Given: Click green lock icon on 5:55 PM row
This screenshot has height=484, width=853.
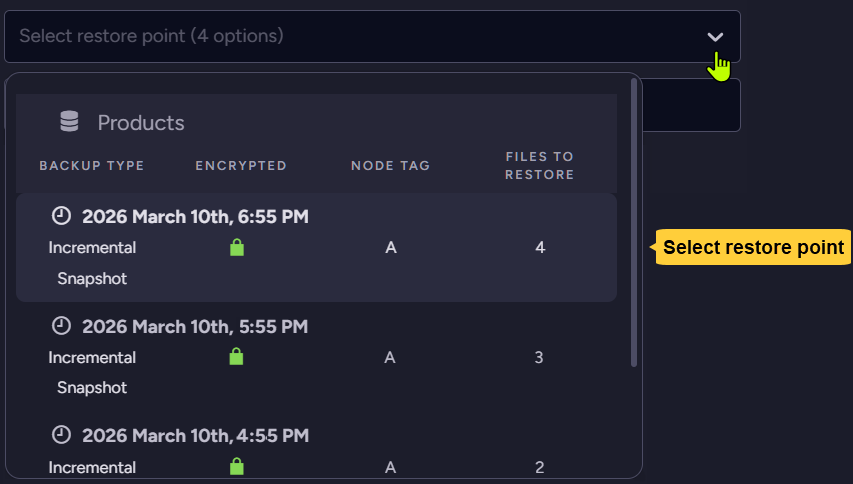Looking at the screenshot, I should click(237, 357).
